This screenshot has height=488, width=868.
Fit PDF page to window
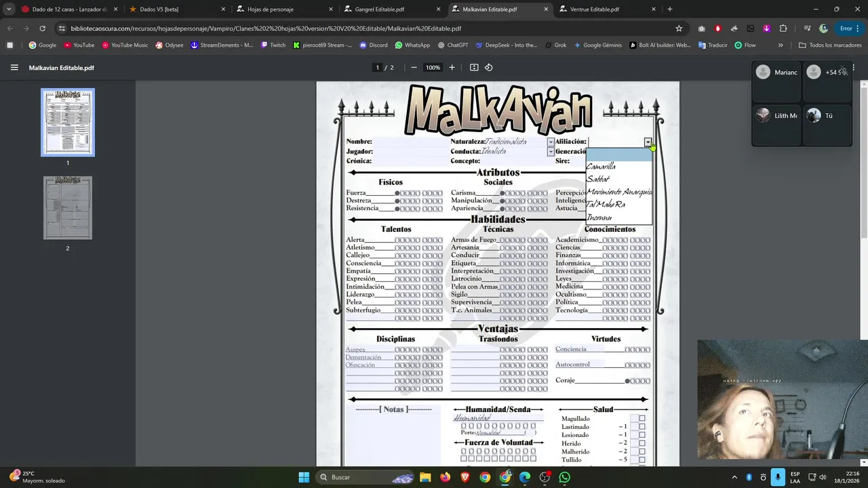click(474, 68)
